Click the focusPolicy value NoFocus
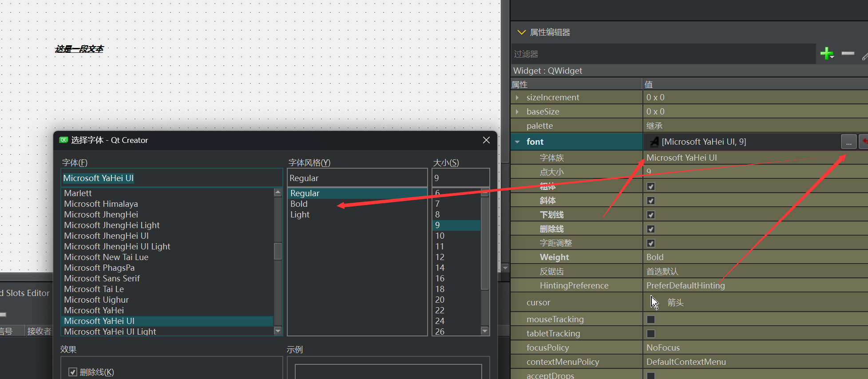This screenshot has width=868, height=379. pos(663,347)
